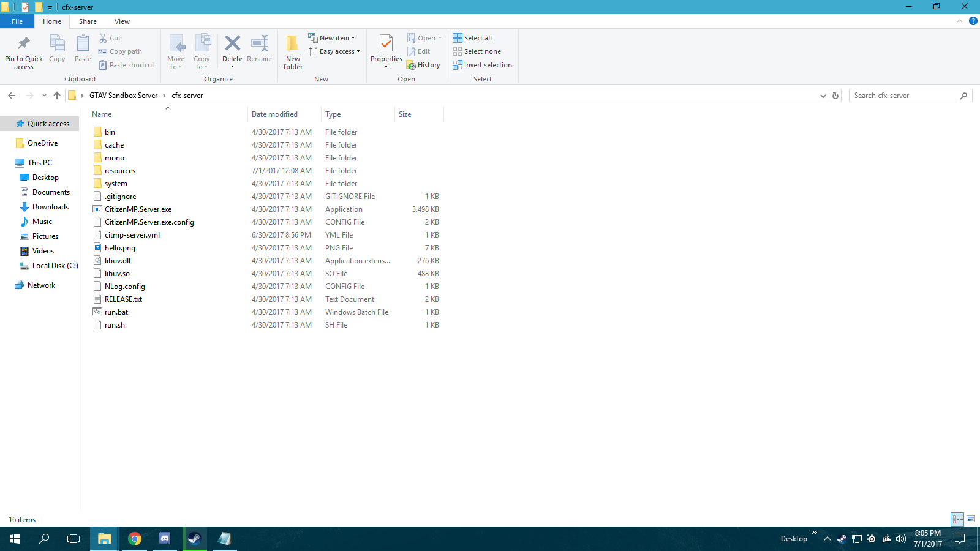Viewport: 980px width, 551px height.
Task: Click Invert selection
Action: click(483, 65)
